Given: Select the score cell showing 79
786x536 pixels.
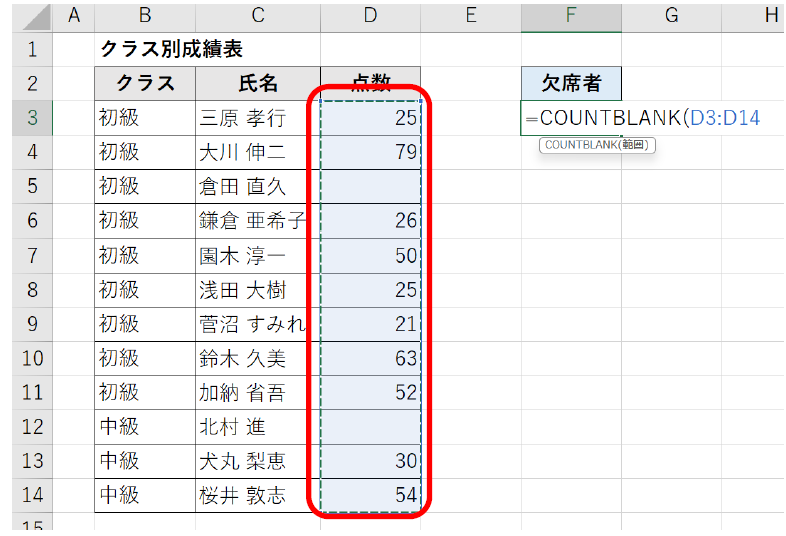Looking at the screenshot, I should (370, 152).
